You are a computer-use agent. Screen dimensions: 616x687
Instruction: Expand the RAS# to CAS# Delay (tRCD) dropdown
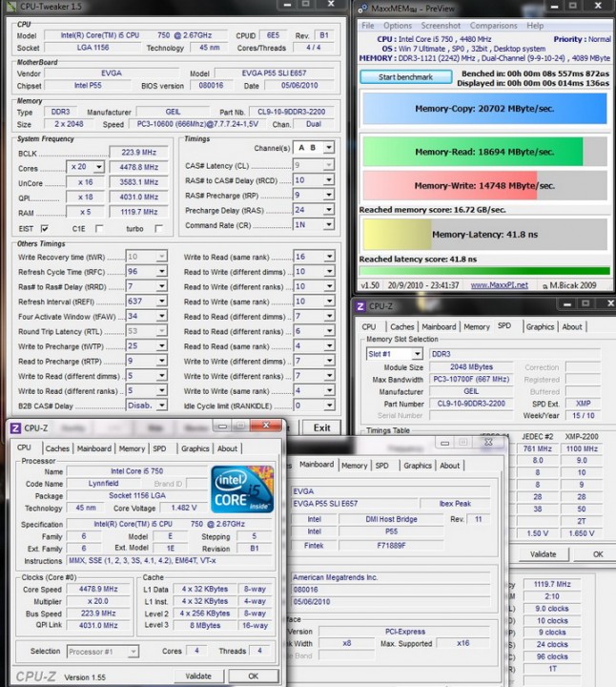[x=328, y=179]
